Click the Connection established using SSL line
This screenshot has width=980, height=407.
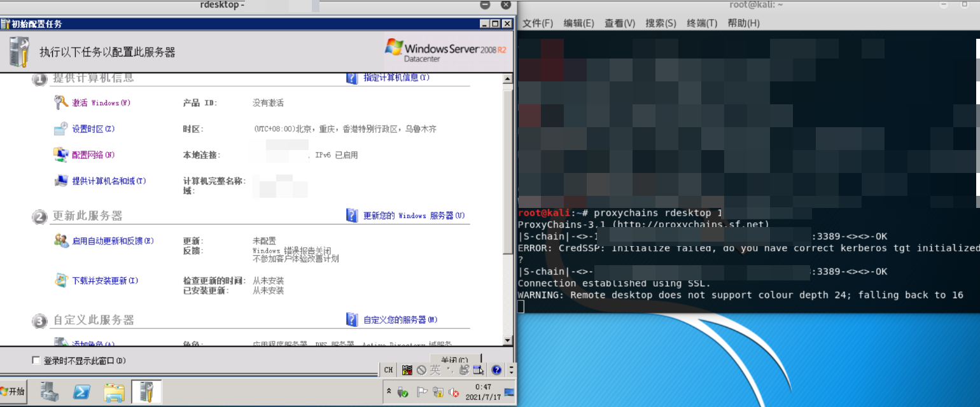pyautogui.click(x=615, y=283)
